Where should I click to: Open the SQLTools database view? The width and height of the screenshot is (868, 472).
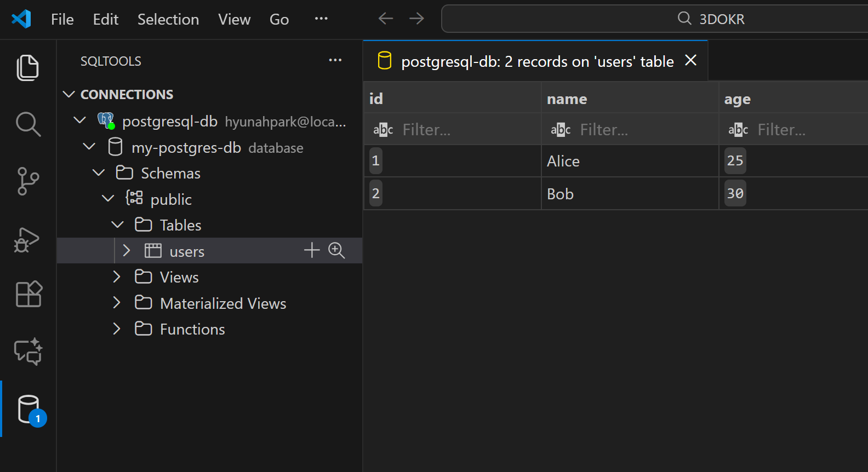pyautogui.click(x=28, y=410)
